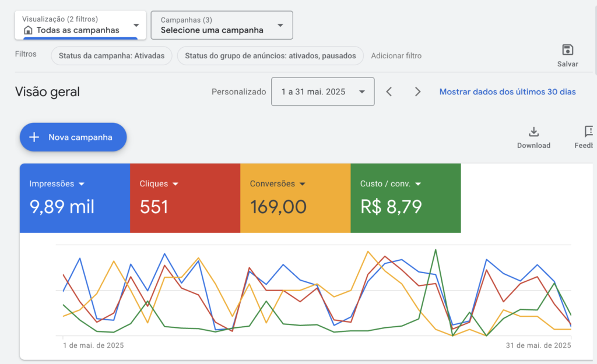
Task: Click the plus icon on Nova campanha
Action: [x=34, y=137]
